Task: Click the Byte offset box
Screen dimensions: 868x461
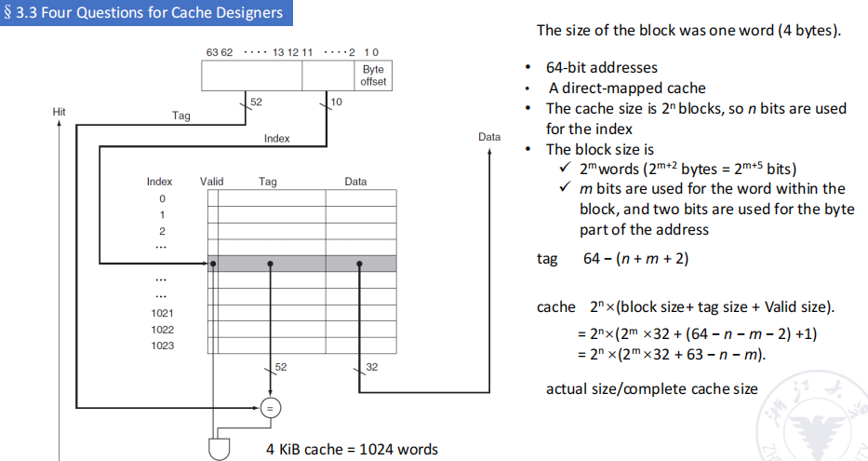Action: pos(372,75)
